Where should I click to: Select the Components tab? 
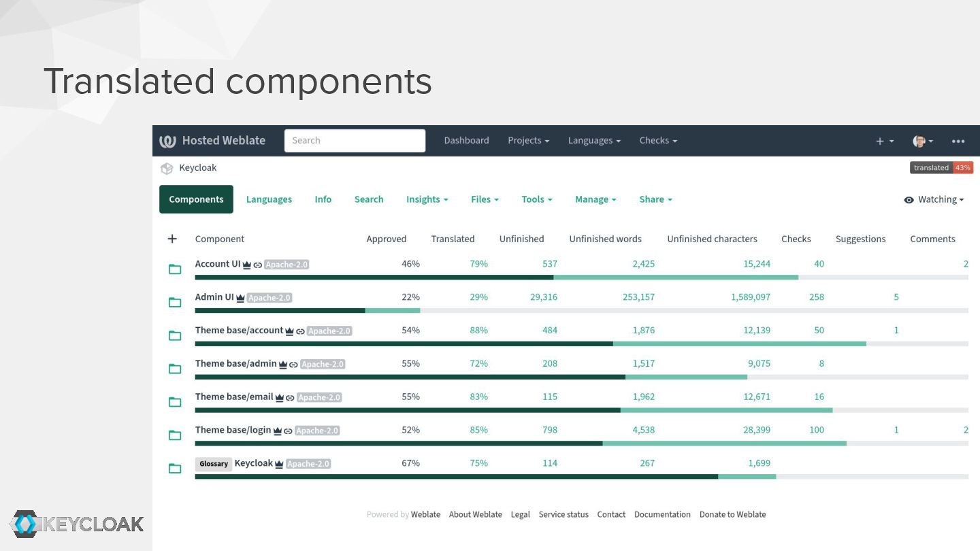[196, 199]
